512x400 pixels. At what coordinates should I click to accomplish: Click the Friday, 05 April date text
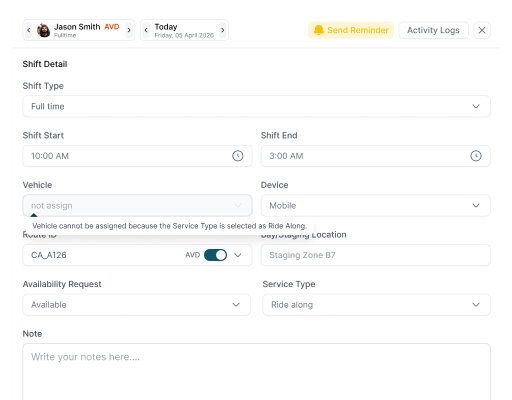[x=184, y=35]
